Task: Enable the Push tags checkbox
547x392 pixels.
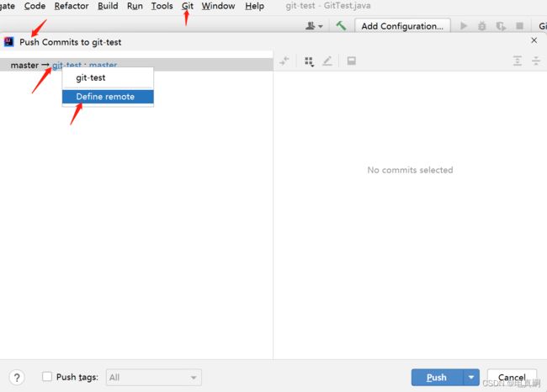Action: [x=47, y=377]
